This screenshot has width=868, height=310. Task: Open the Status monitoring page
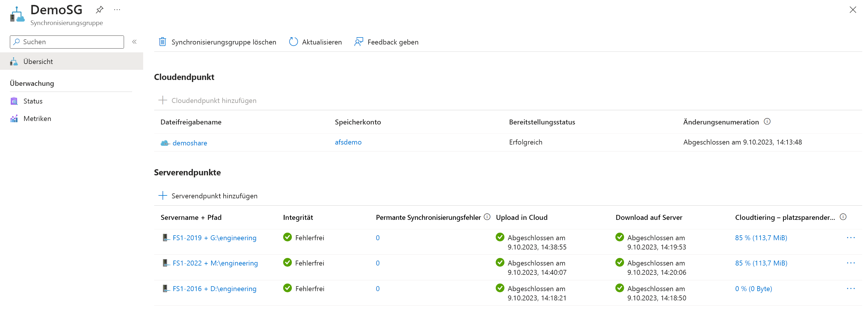click(33, 101)
